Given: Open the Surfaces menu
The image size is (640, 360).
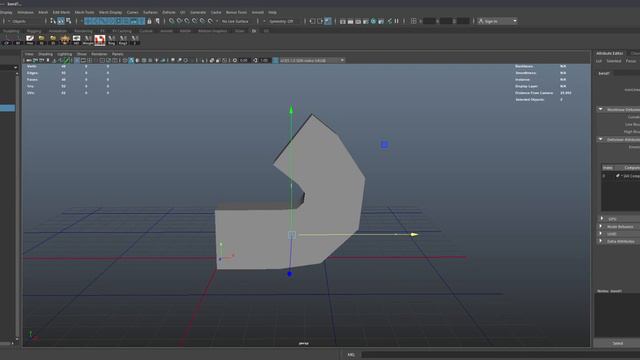Looking at the screenshot, I should 150,12.
